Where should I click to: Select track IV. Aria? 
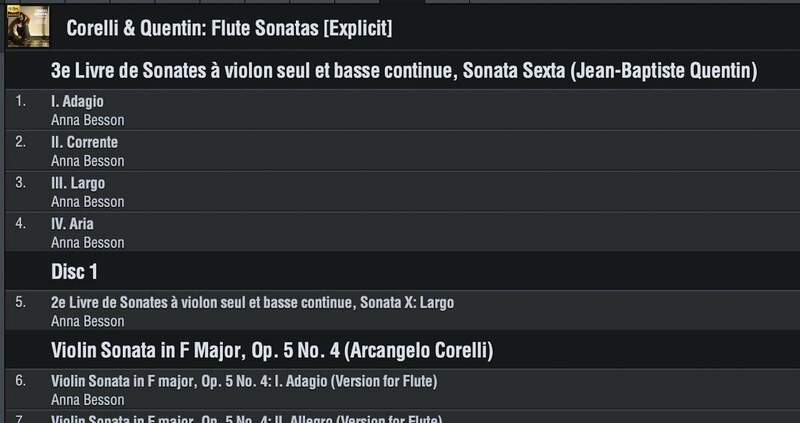pyautogui.click(x=72, y=224)
